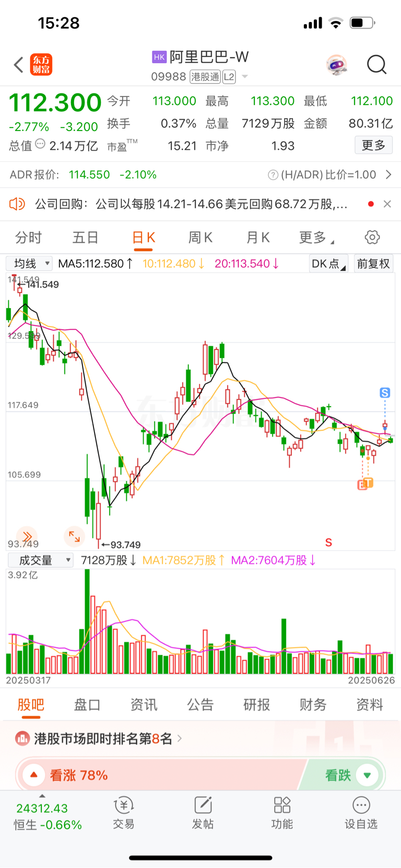This screenshot has width=401, height=868.
Task: Tap the 10:112.480 moving average text
Action: (x=173, y=264)
